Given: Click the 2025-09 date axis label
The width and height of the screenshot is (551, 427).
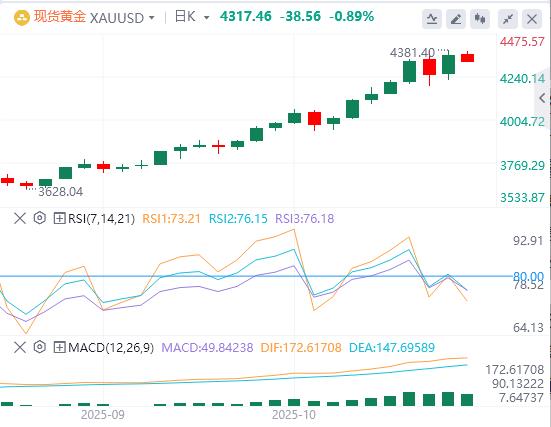Looking at the screenshot, I should [x=103, y=415].
